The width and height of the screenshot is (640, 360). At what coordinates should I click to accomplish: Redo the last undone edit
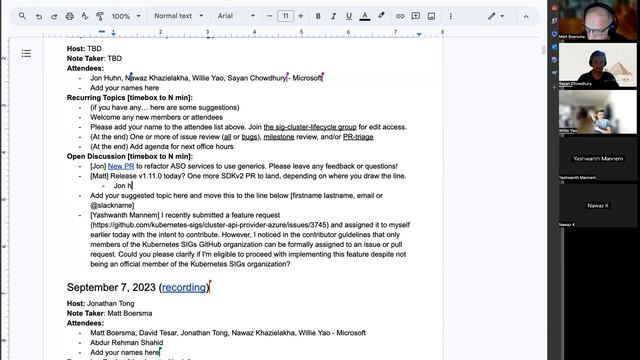(54, 16)
